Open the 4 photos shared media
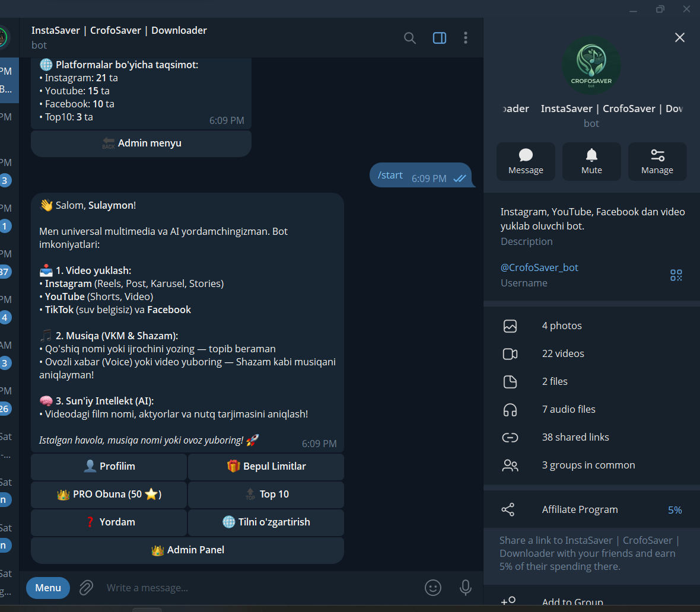Viewport: 700px width, 612px height. [x=591, y=326]
